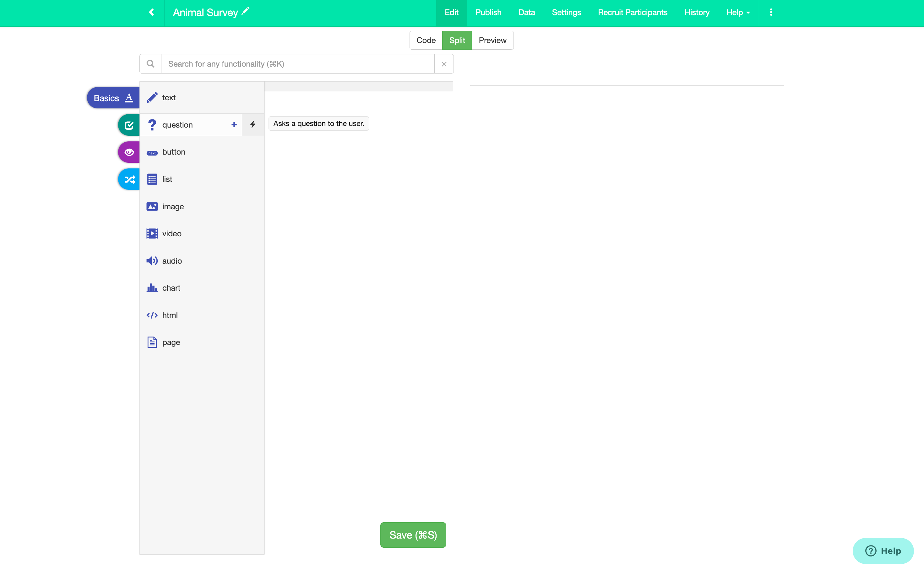This screenshot has width=924, height=570.
Task: Switch to Code view
Action: 426,40
